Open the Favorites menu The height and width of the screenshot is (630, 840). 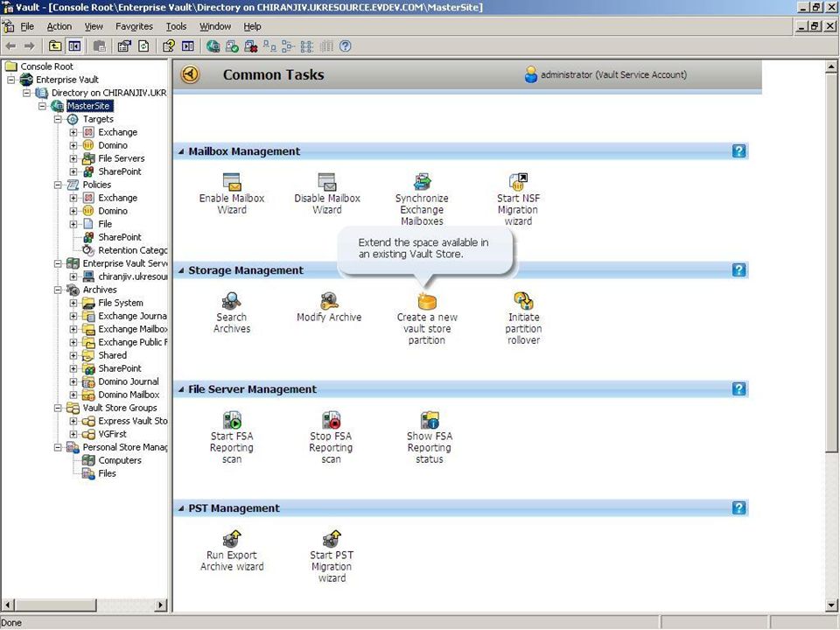134,26
